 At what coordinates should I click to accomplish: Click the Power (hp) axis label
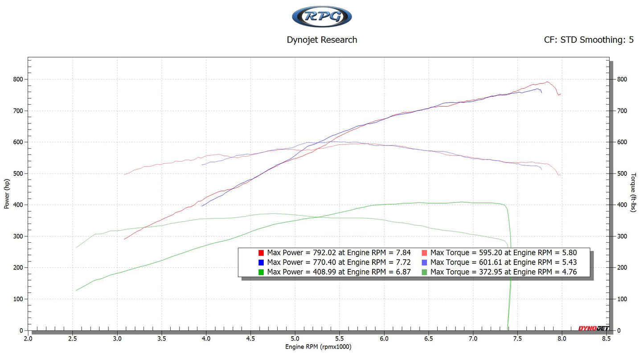(7, 194)
